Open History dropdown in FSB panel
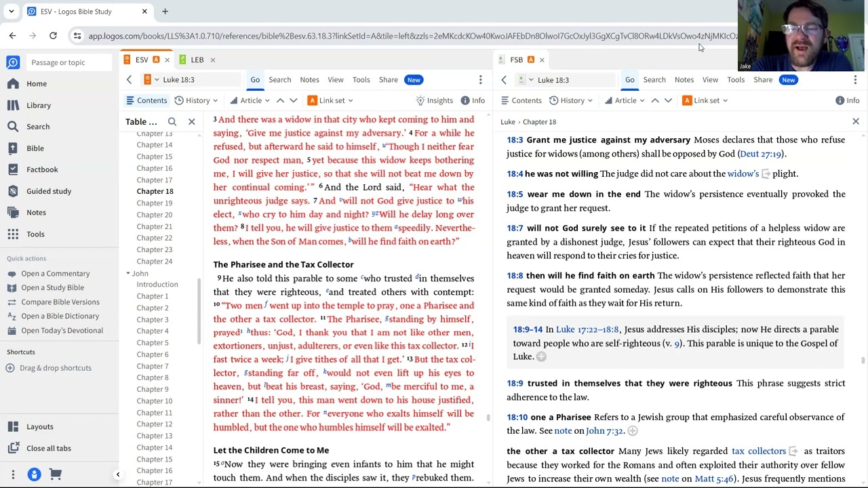The image size is (868, 488). coord(572,100)
